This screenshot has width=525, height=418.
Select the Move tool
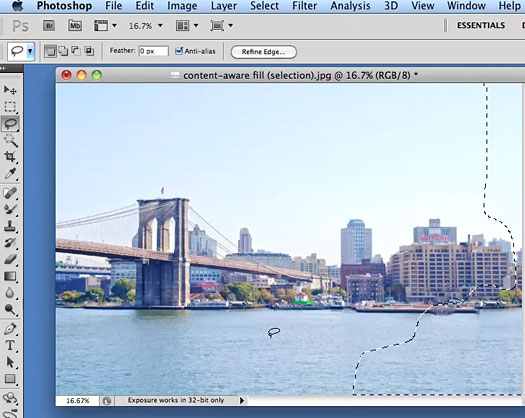click(10, 90)
